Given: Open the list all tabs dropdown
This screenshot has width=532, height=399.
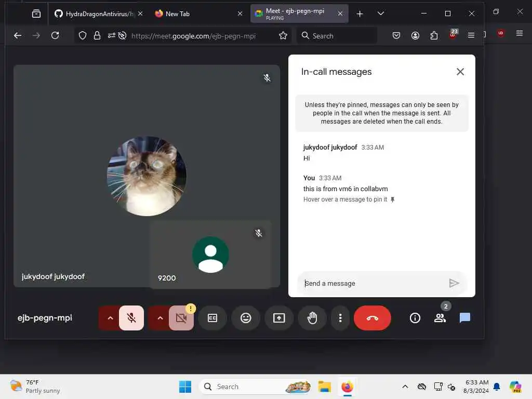Looking at the screenshot, I should [x=381, y=14].
